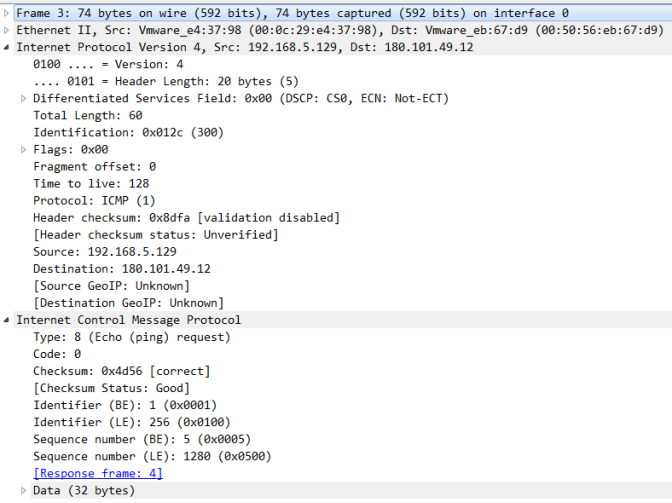
Task: Expand the Frame 3 details row
Action: pos(8,14)
